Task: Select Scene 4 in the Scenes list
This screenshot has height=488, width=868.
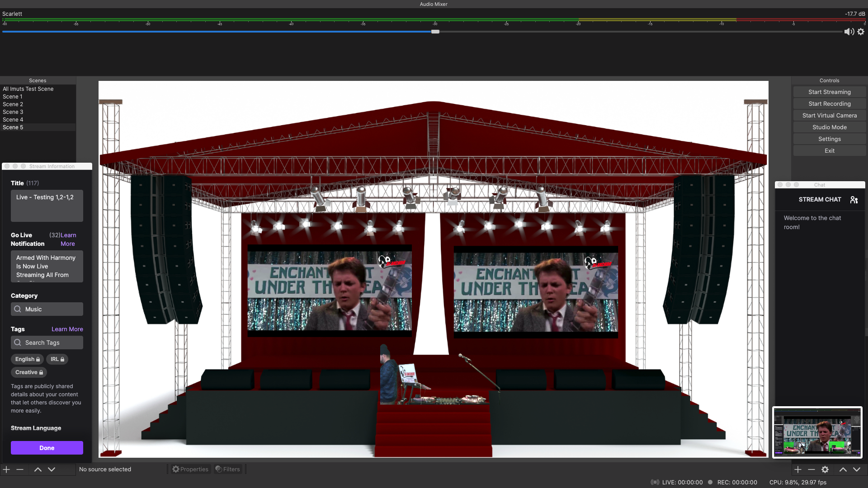Action: coord(38,120)
